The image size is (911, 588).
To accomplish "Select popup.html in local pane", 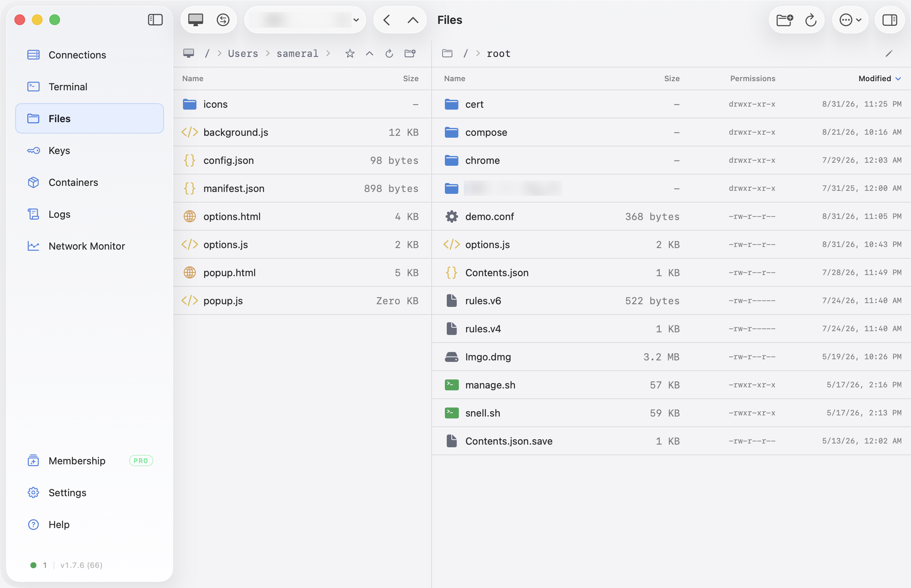I will [302, 273].
